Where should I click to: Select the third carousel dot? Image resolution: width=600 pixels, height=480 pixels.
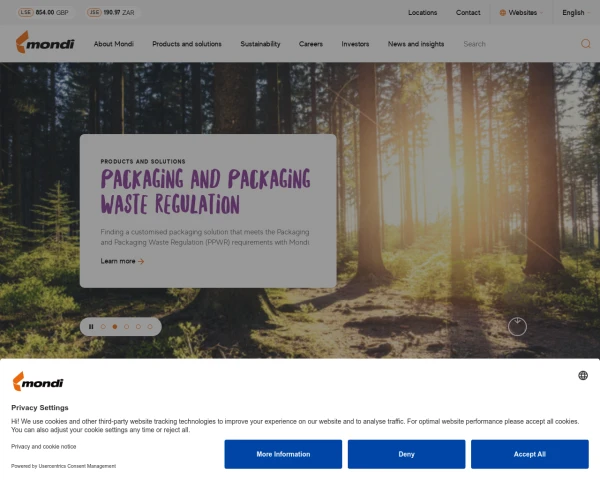[x=126, y=327]
